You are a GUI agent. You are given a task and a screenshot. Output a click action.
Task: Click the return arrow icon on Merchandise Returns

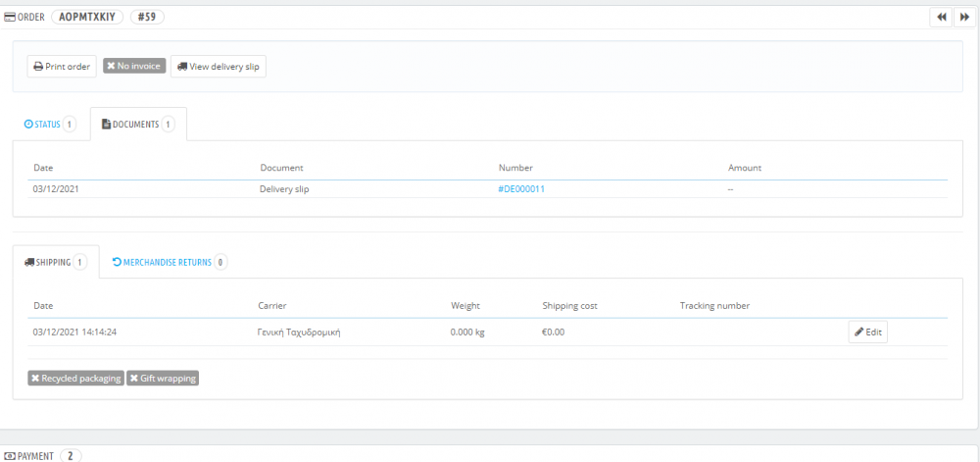tap(117, 262)
